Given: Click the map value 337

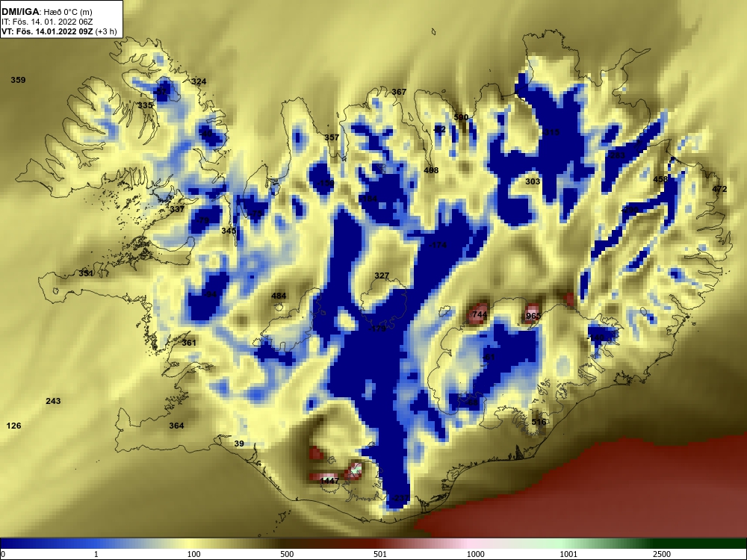Looking at the screenshot, I should [177, 209].
